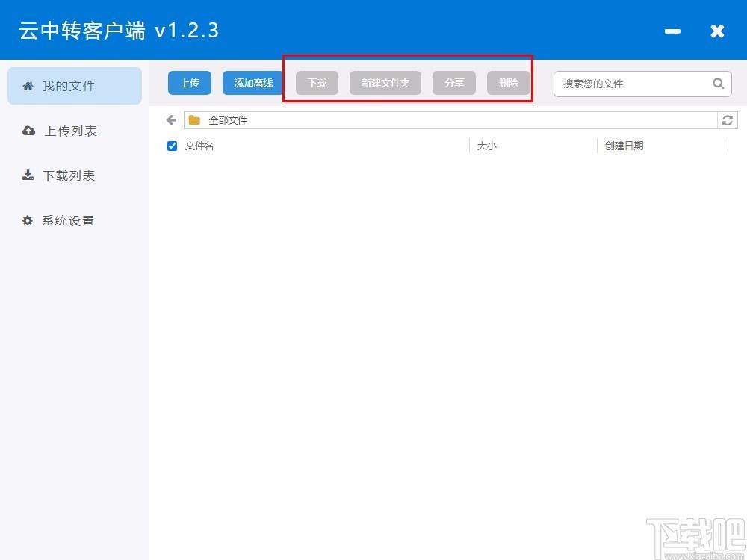Click the greyed 下载 button

coord(317,84)
